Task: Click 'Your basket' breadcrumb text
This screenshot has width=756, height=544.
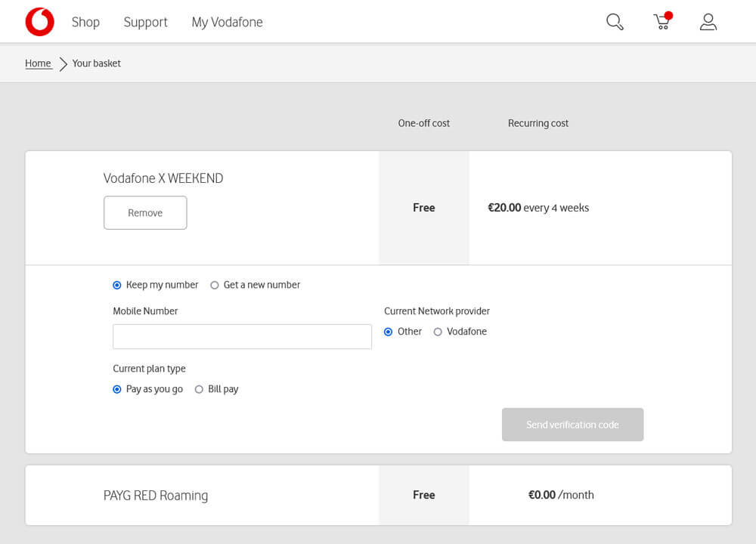Action: pyautogui.click(x=97, y=63)
